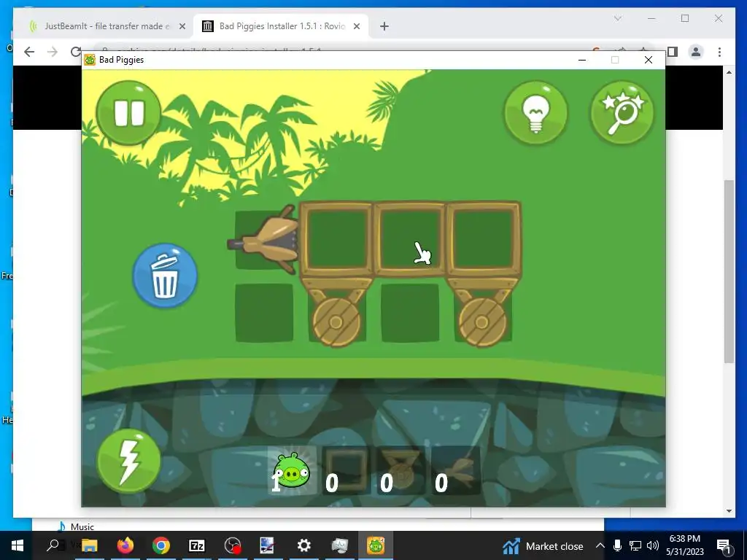747x560 pixels.
Task: Close the Bad Piggies Installer tab
Action: coord(356,26)
